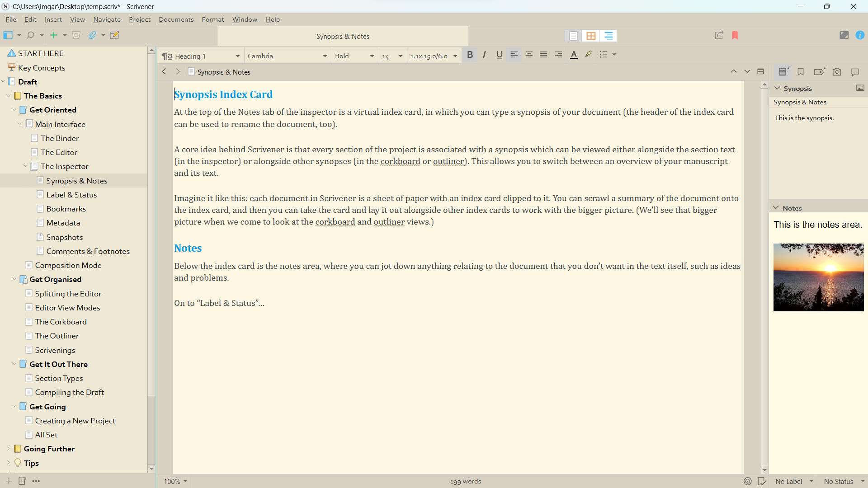Attach a file with the paperclip tool
Screen dimensions: 868x488
coord(92,35)
